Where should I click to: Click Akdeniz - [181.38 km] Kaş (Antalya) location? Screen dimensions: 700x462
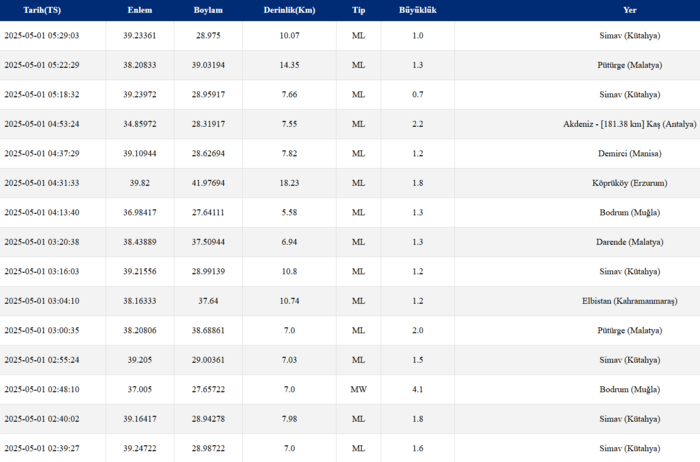click(629, 124)
